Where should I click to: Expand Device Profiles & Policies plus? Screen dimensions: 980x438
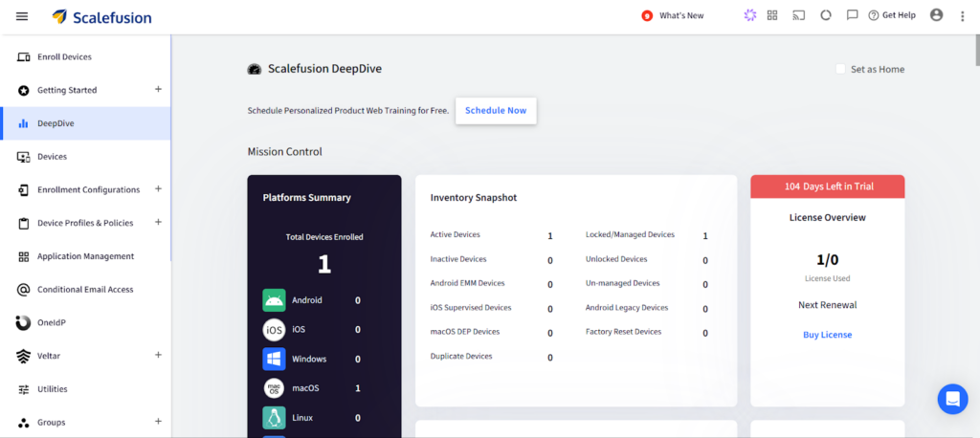[158, 222]
